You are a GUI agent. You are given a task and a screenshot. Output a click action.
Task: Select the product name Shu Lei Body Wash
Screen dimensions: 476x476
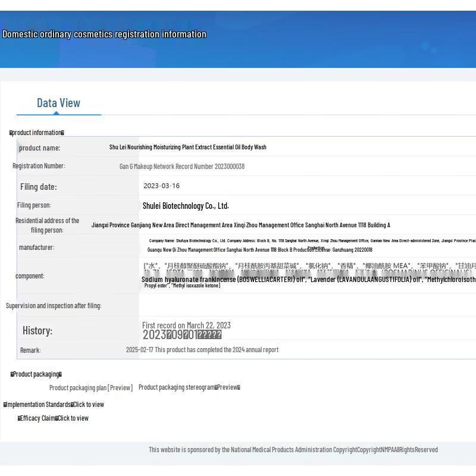[187, 147]
